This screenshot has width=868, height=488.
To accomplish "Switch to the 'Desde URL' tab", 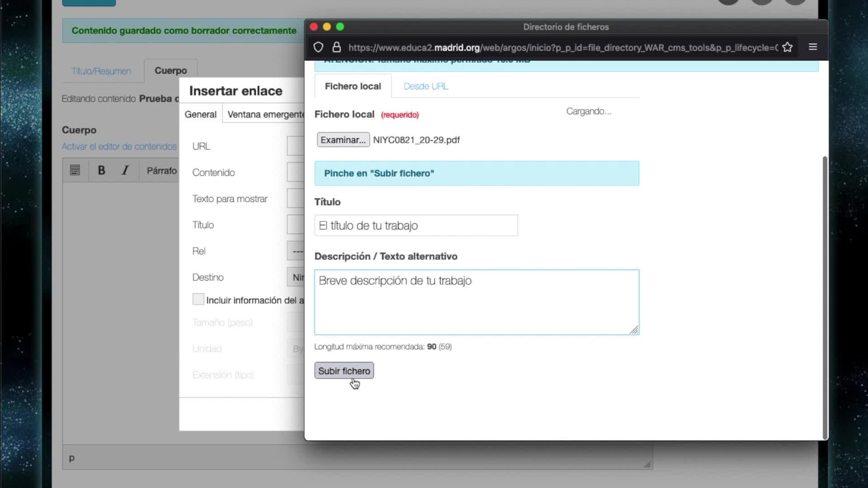I will (x=425, y=86).
